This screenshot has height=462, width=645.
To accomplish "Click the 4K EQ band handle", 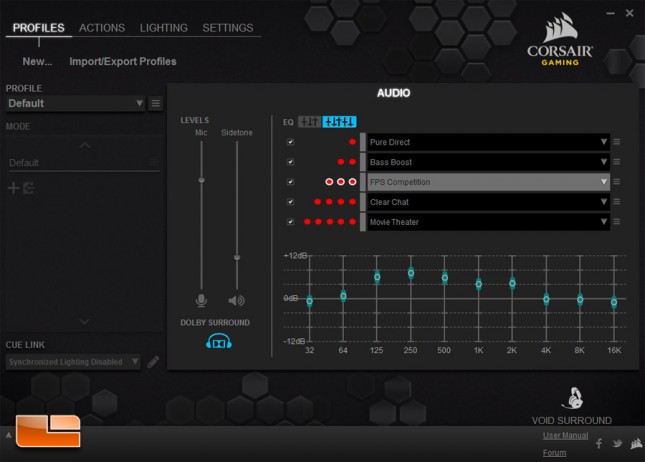I will point(546,299).
